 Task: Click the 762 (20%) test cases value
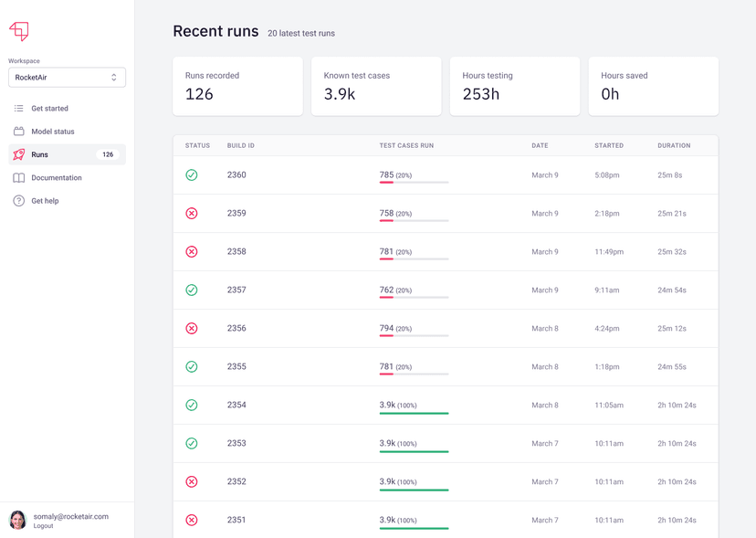(x=396, y=290)
